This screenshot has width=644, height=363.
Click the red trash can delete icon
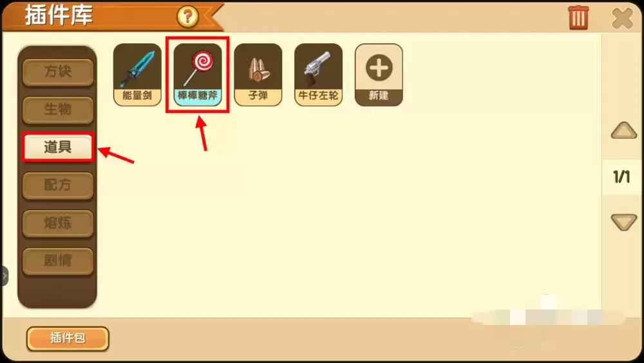tap(578, 17)
